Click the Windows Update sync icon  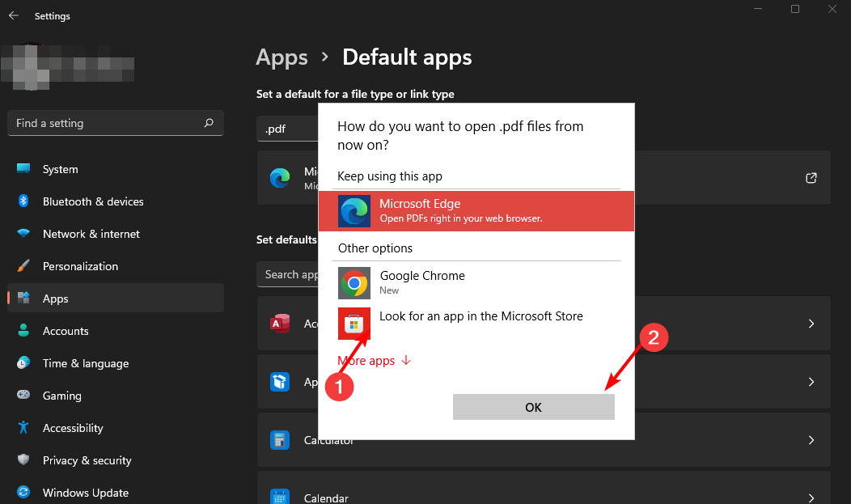(x=23, y=492)
